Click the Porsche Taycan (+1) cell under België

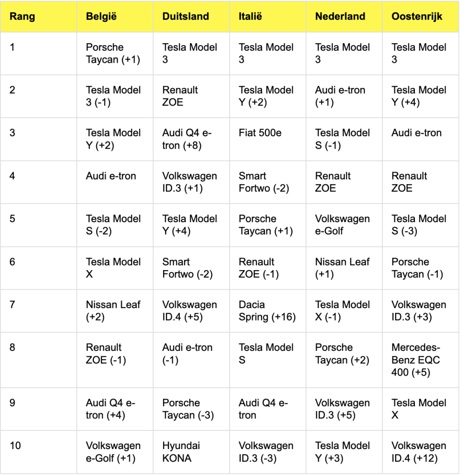(113, 53)
